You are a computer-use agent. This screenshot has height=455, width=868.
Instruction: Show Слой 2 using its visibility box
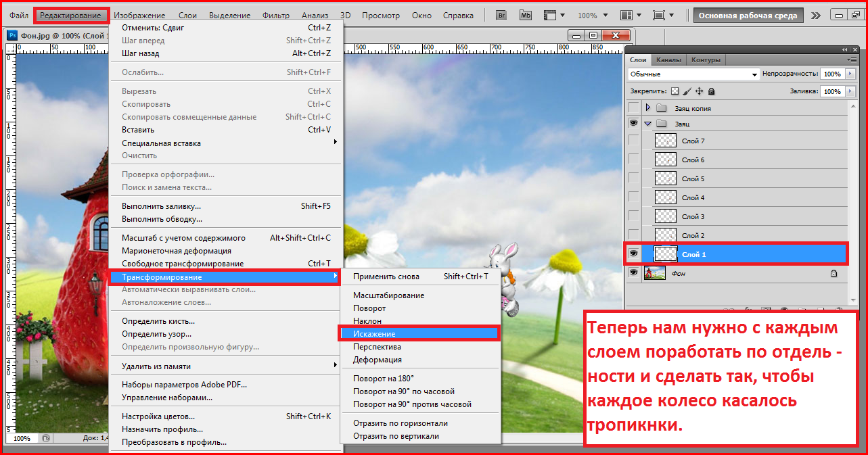tap(633, 235)
